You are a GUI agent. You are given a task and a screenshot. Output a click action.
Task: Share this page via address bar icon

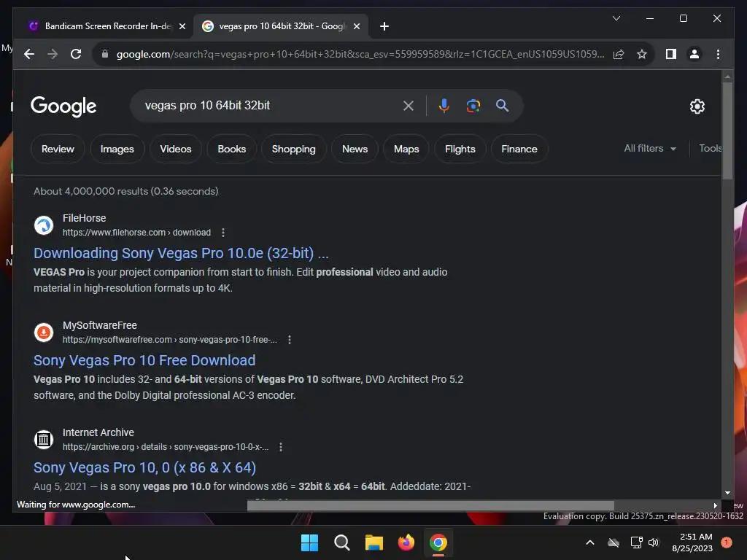click(x=619, y=54)
